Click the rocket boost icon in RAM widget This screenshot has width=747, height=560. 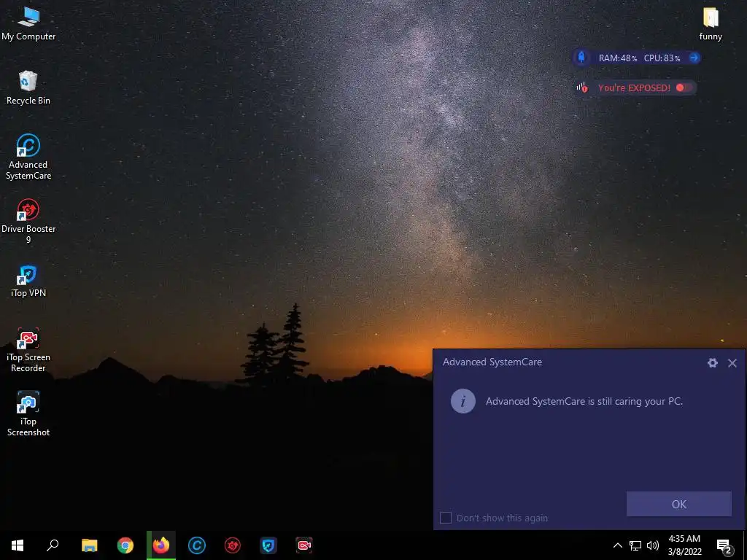point(581,58)
